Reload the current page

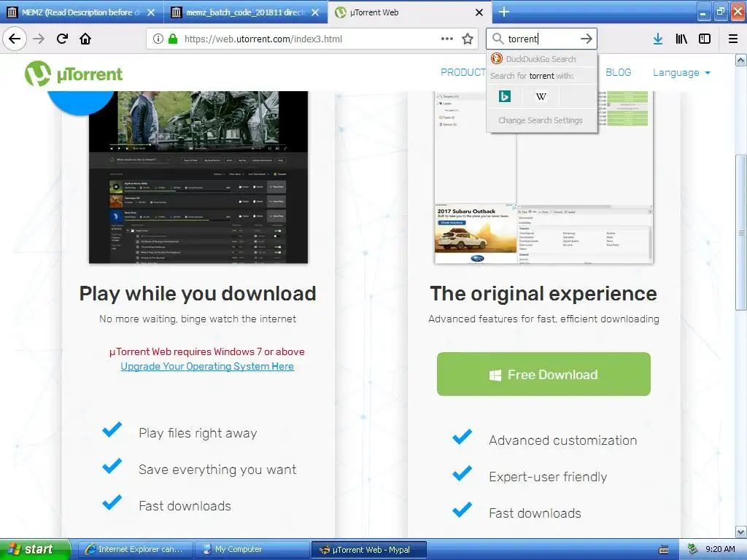point(62,39)
